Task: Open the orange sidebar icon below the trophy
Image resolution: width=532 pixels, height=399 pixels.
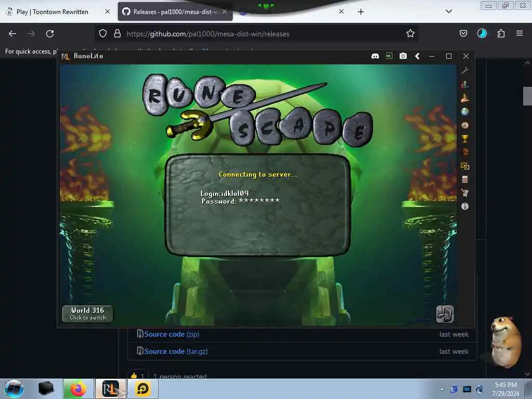Action: coord(465,152)
